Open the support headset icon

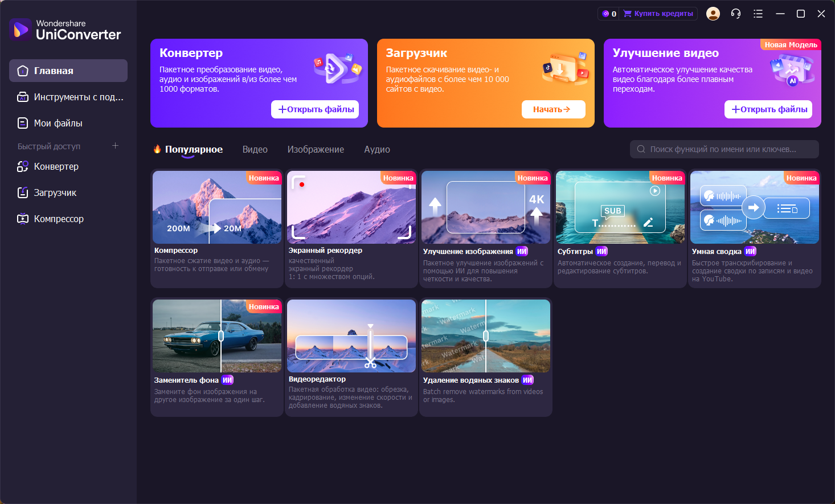point(735,14)
